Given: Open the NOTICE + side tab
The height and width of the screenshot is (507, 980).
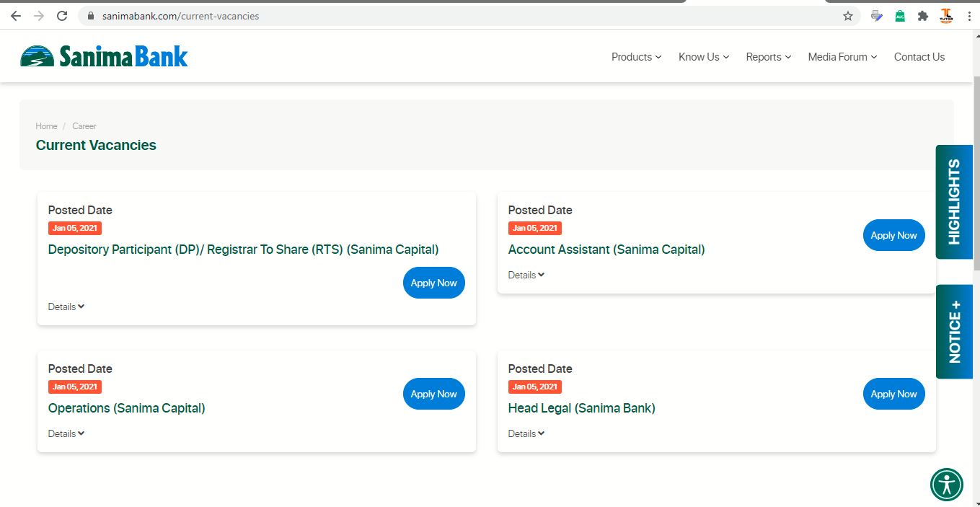Looking at the screenshot, I should click(954, 332).
